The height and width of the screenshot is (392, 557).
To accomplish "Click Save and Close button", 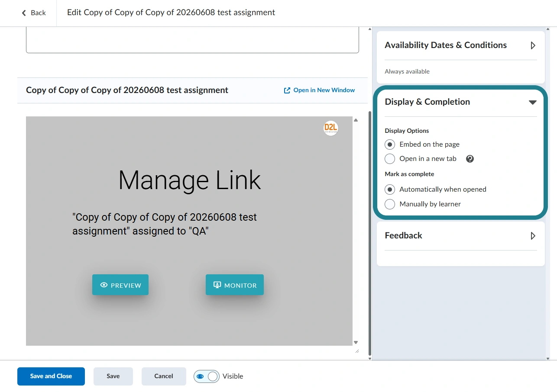I will coord(51,376).
